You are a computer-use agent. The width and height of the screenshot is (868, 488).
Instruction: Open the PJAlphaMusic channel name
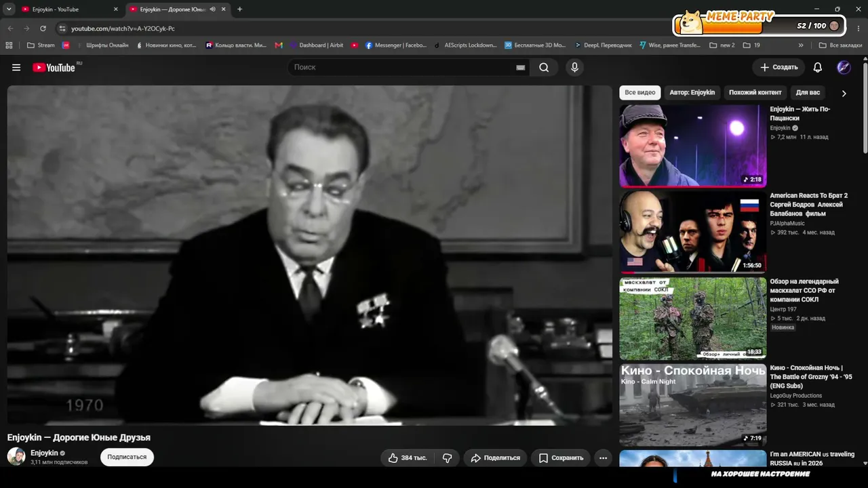[787, 223]
